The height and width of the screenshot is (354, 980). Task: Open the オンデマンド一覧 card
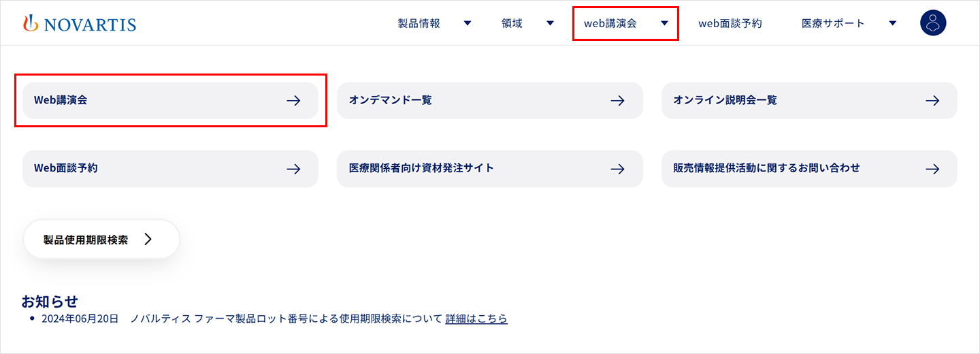pyautogui.click(x=490, y=101)
